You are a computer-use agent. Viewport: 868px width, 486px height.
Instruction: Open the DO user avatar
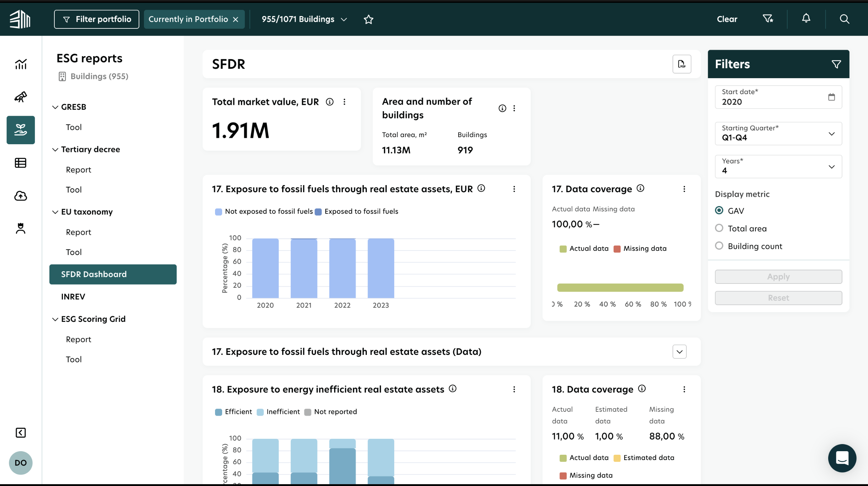click(21, 463)
